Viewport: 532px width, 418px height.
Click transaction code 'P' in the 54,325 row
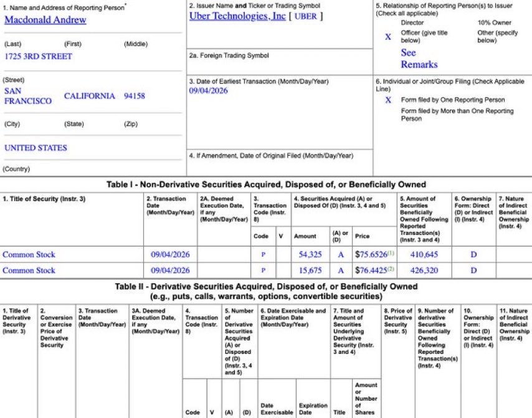tap(264, 254)
